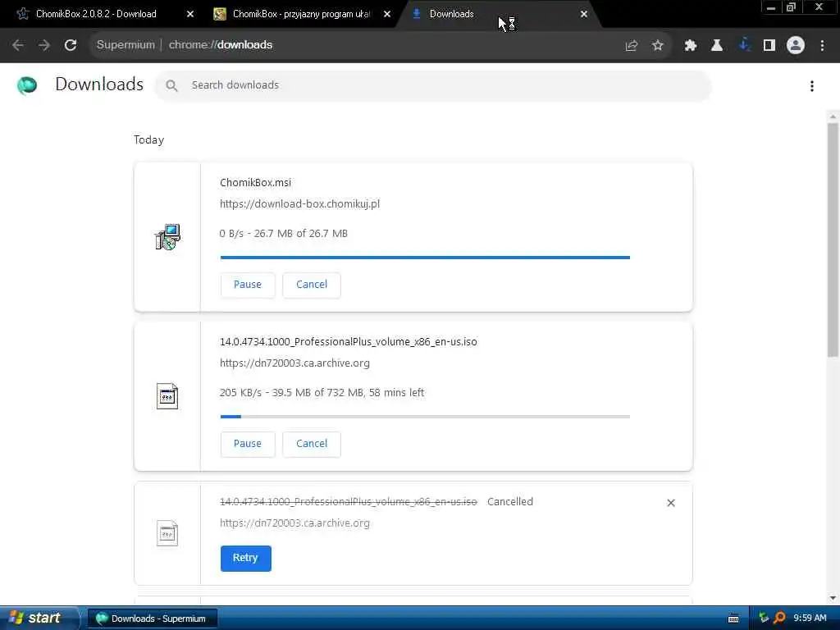The width and height of the screenshot is (840, 630).
Task: Open the Extensions puzzle icon
Action: point(691,46)
